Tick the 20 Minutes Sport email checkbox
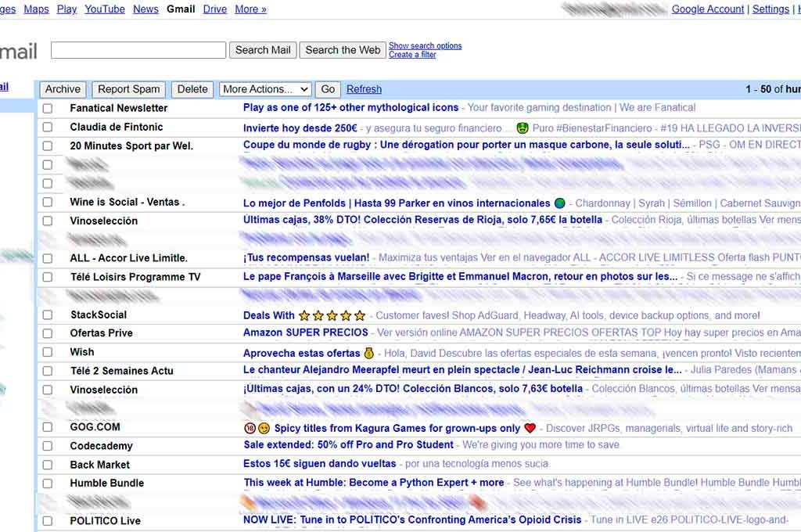Viewport: 801px width, 532px height. pos(48,146)
